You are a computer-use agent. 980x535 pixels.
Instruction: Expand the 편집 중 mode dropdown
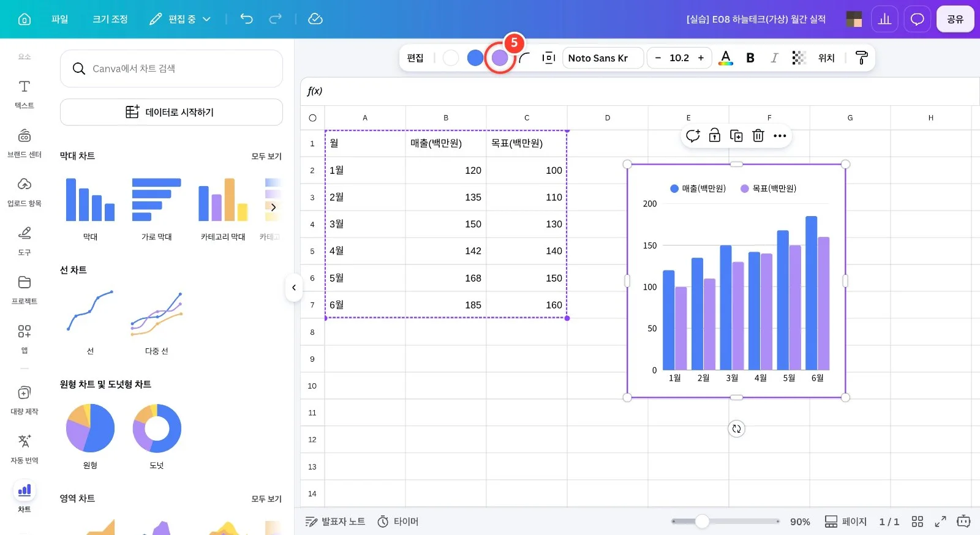click(180, 19)
